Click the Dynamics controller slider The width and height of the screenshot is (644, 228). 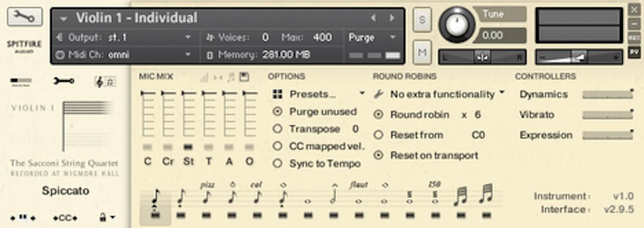(607, 94)
